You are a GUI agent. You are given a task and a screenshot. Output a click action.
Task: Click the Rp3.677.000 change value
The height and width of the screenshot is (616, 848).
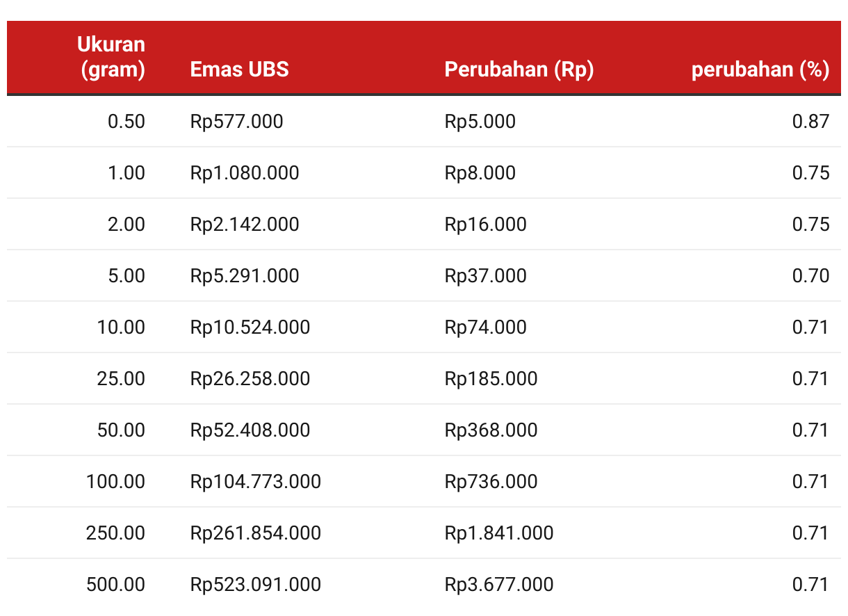(499, 585)
